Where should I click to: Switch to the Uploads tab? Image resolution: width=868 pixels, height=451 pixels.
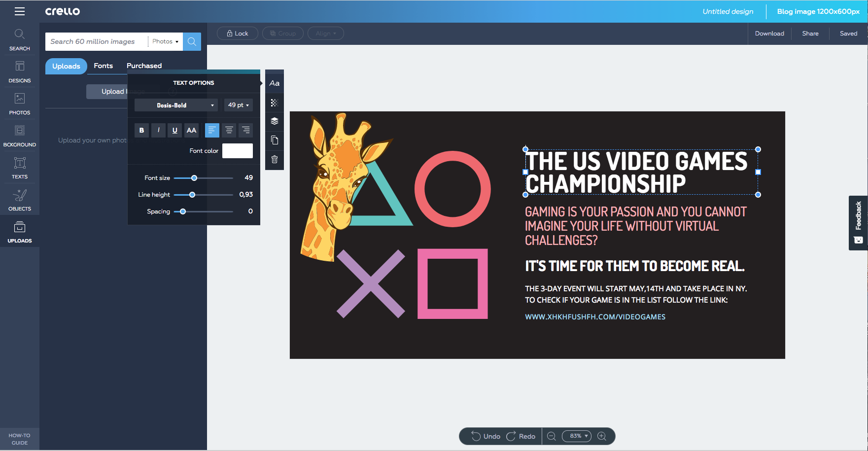point(66,66)
